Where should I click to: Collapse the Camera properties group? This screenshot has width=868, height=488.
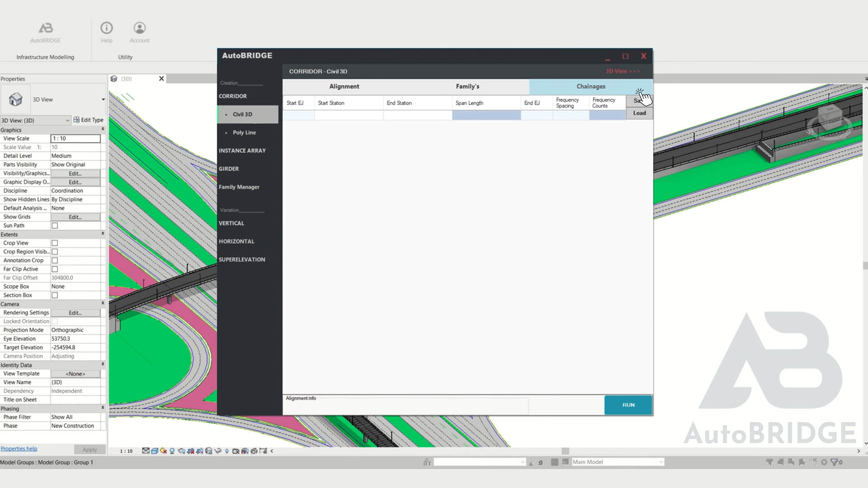pyautogui.click(x=103, y=304)
